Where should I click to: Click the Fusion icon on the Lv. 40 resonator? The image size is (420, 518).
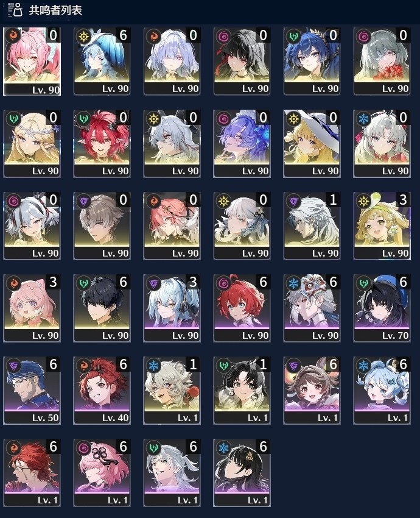point(84,366)
